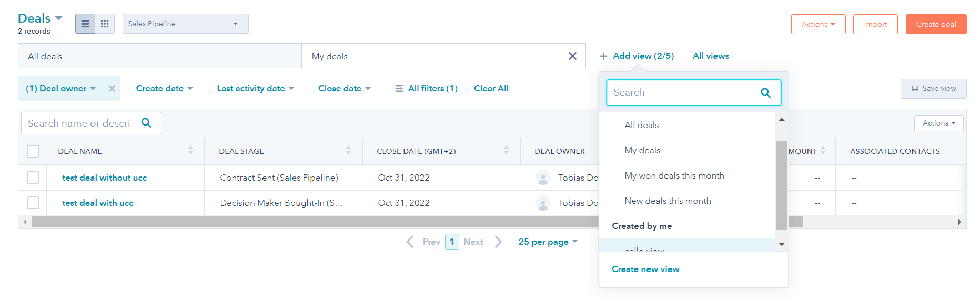This screenshot has width=980, height=302.
Task: Click the save disk icon
Action: (x=915, y=88)
